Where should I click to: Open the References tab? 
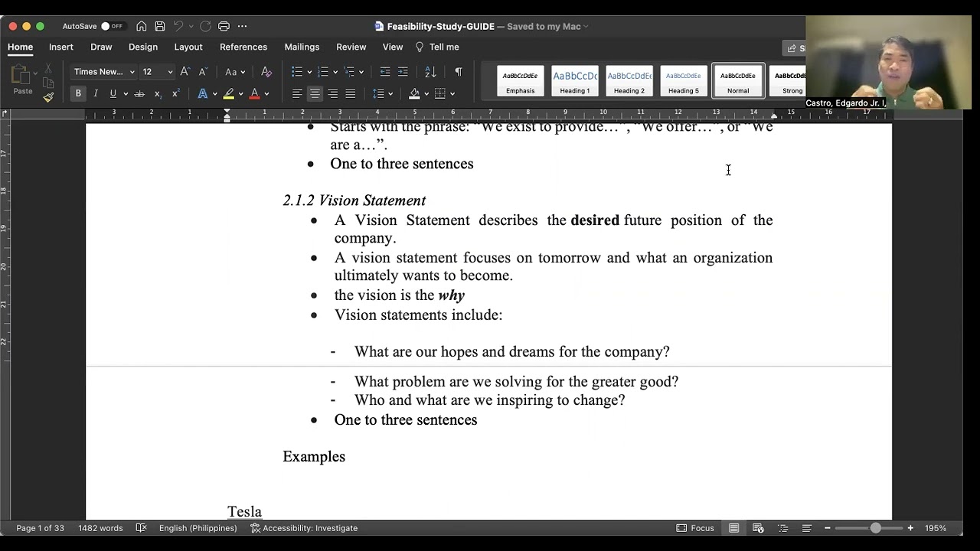[x=243, y=47]
